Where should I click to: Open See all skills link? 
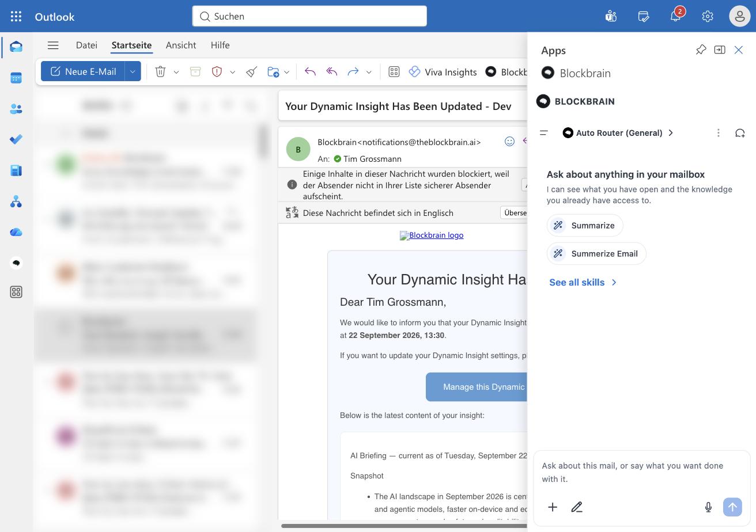[583, 282]
